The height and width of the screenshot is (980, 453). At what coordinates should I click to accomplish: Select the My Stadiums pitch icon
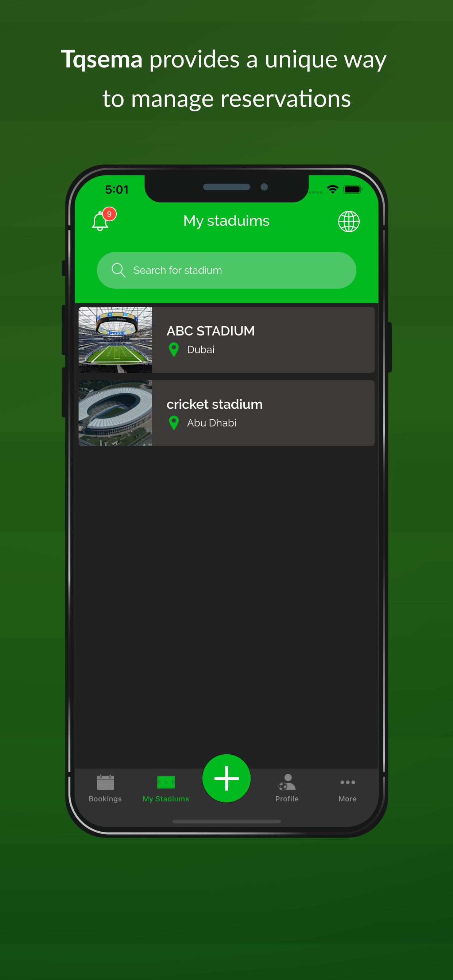pyautogui.click(x=166, y=782)
